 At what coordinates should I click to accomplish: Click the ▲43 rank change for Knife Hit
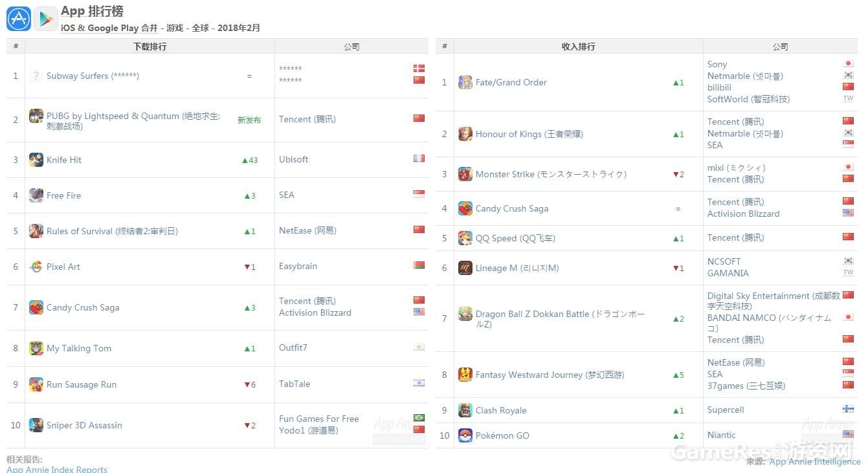point(250,160)
